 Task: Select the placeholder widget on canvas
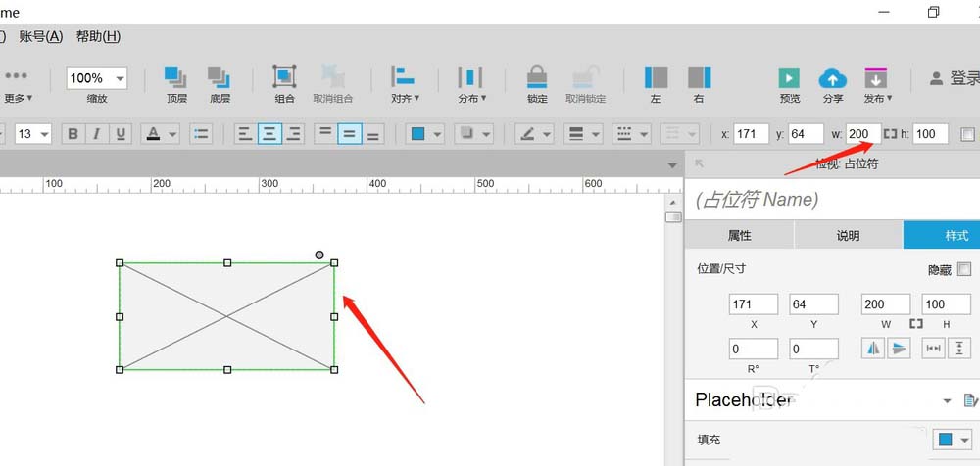tap(227, 316)
